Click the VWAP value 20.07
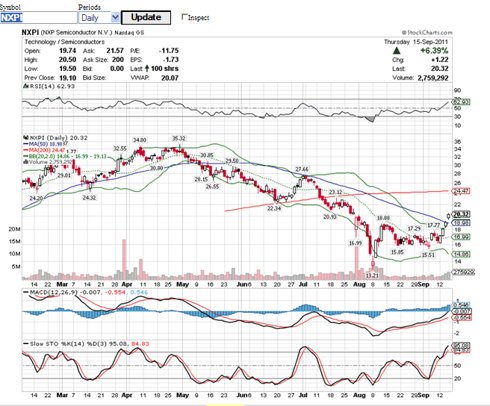This screenshot has height=406, width=490. [x=170, y=78]
